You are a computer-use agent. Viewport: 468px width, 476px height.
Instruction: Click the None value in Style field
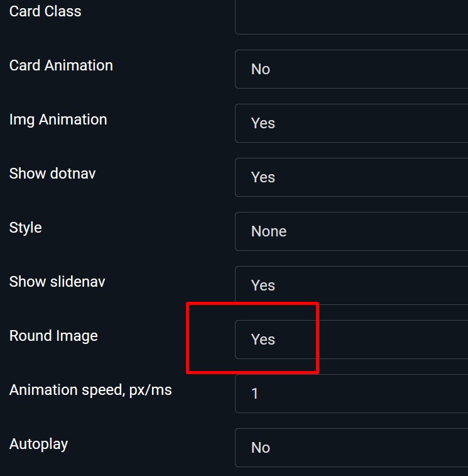(x=269, y=231)
